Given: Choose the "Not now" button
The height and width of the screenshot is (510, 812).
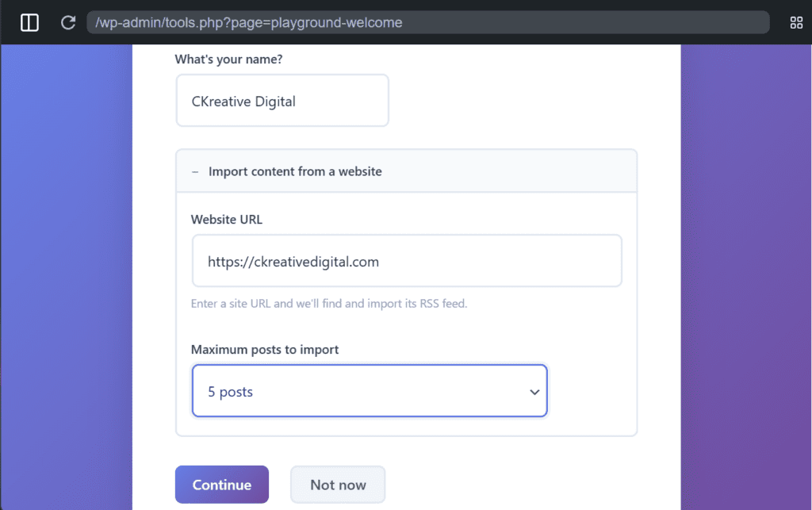Looking at the screenshot, I should tap(338, 485).
